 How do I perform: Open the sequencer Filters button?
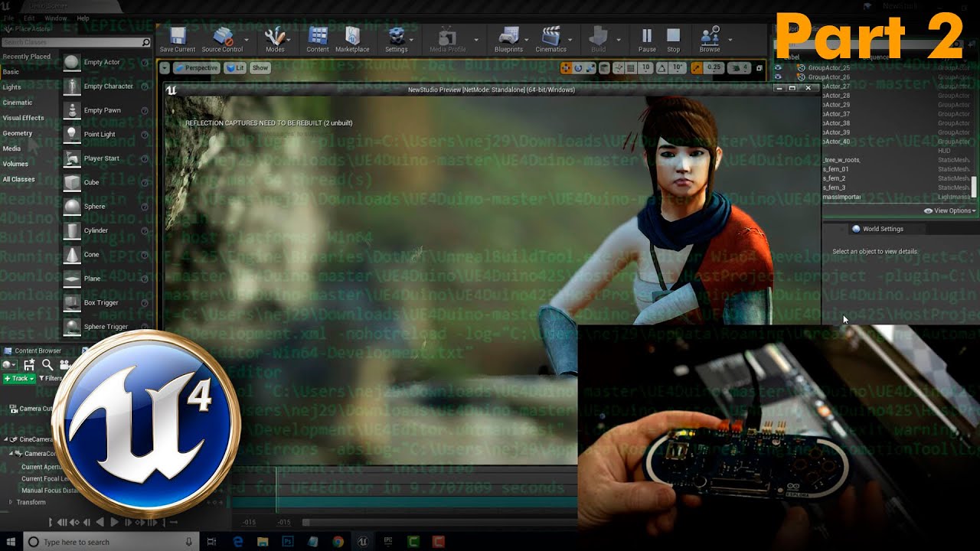51,378
